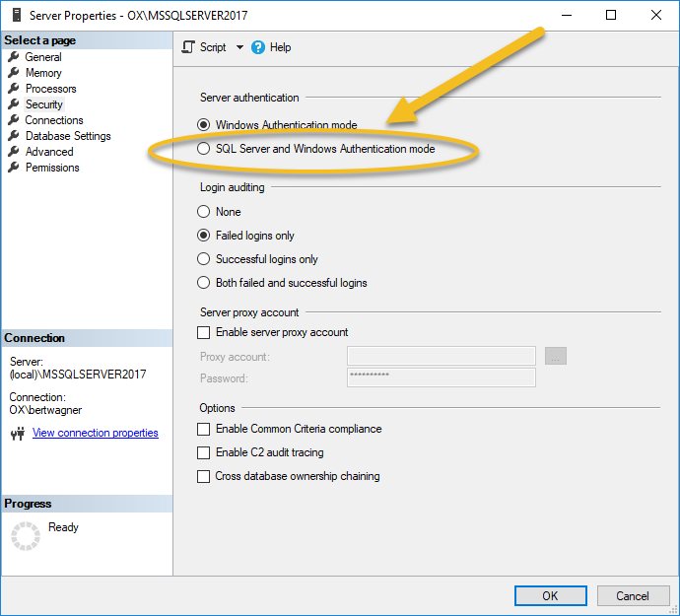Viewport: 680px width, 616px height.
Task: Go to the Database Settings page
Action: click(x=68, y=136)
